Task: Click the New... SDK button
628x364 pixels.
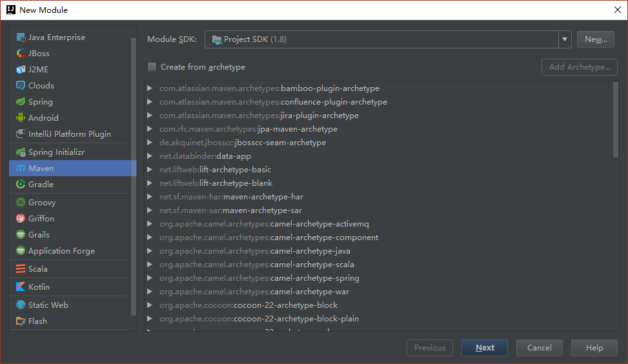Action: pos(596,39)
